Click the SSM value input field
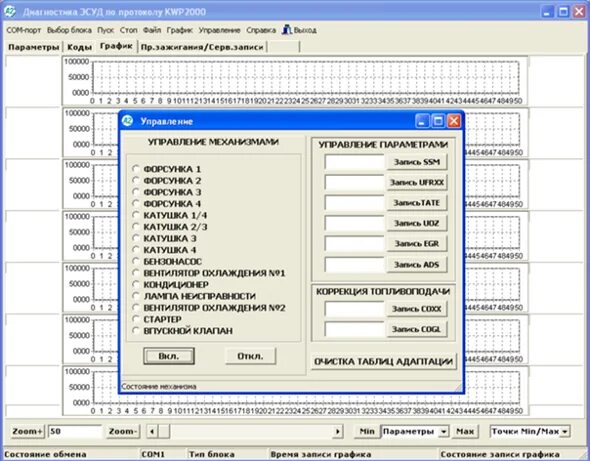Viewport: 590px width, 461px height. (354, 162)
